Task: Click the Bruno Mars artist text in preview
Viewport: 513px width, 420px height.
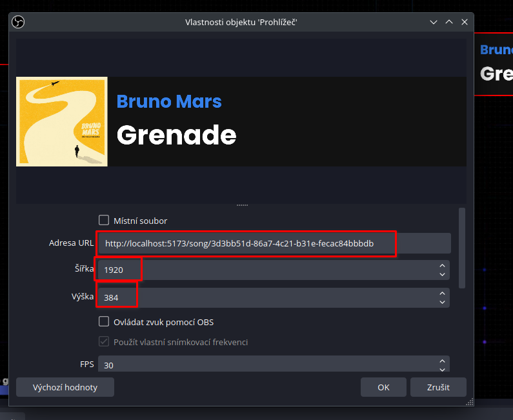Action: [x=169, y=101]
